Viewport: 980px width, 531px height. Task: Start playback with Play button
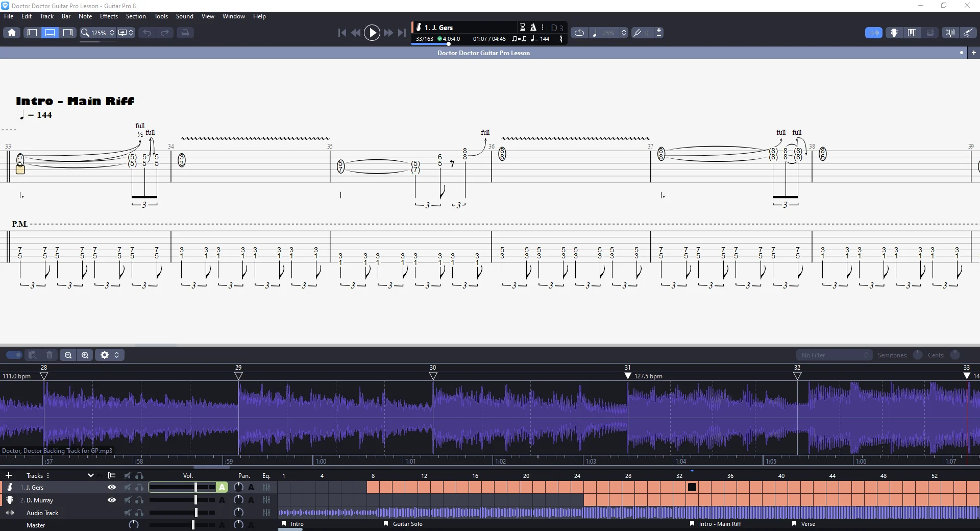point(372,33)
